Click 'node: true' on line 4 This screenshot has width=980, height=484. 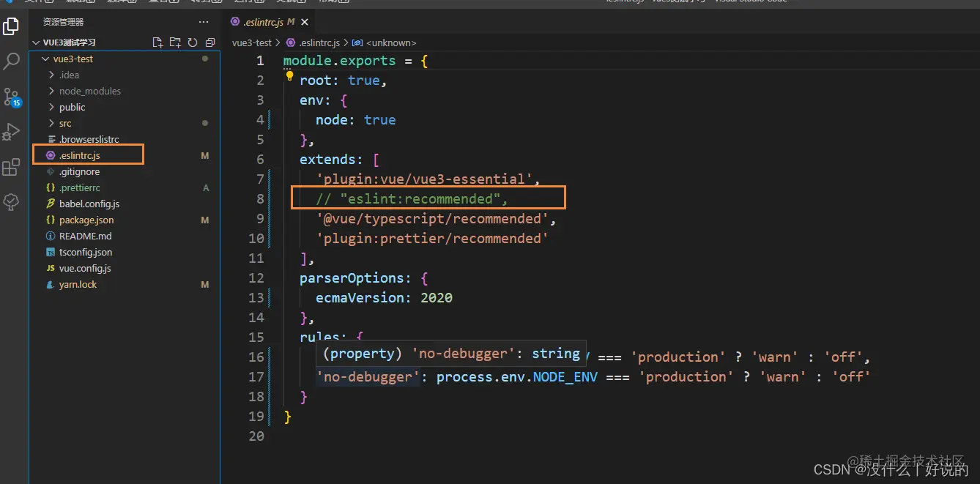pyautogui.click(x=355, y=120)
